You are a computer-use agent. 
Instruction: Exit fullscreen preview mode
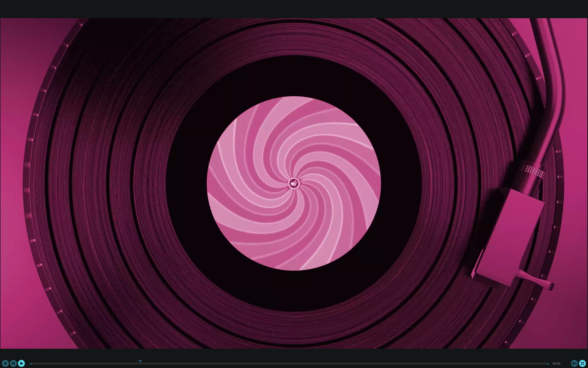pos(583,363)
